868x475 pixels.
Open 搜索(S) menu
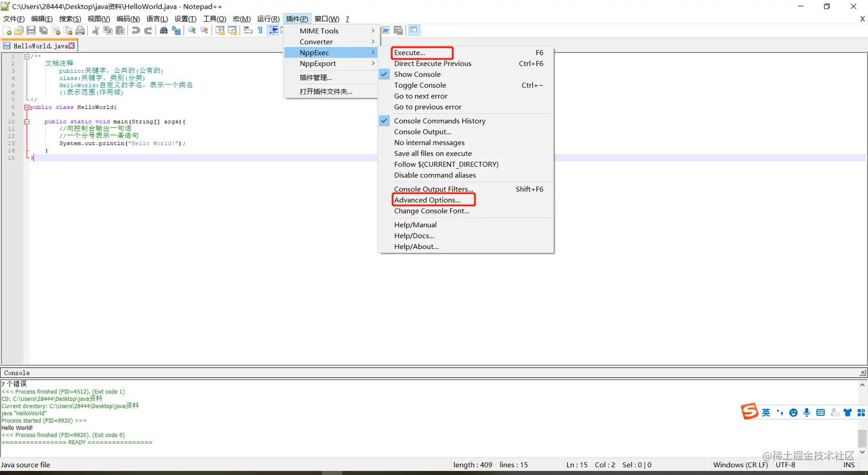pos(70,19)
